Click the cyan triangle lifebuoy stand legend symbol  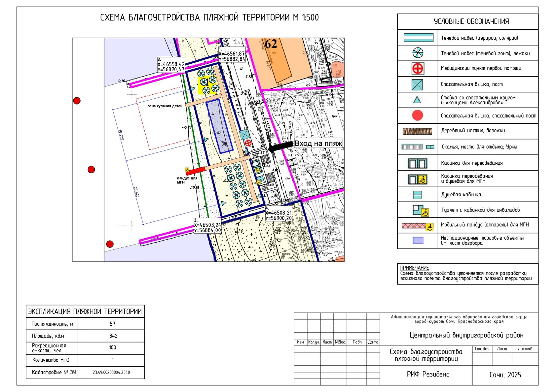pyautogui.click(x=417, y=100)
